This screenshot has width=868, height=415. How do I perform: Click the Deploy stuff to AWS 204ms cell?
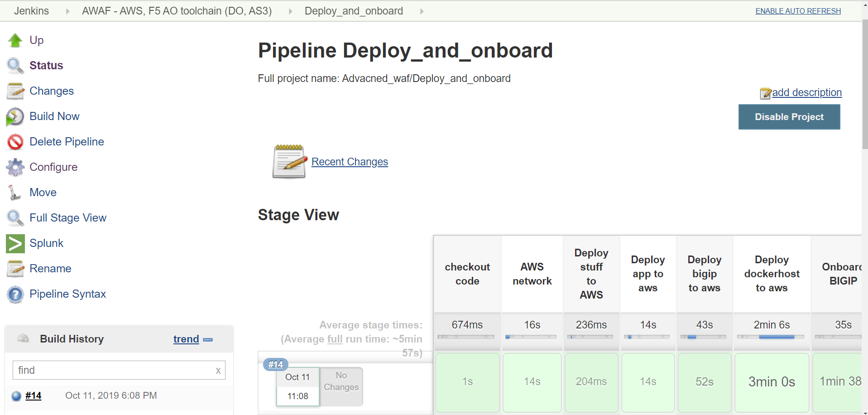click(591, 382)
